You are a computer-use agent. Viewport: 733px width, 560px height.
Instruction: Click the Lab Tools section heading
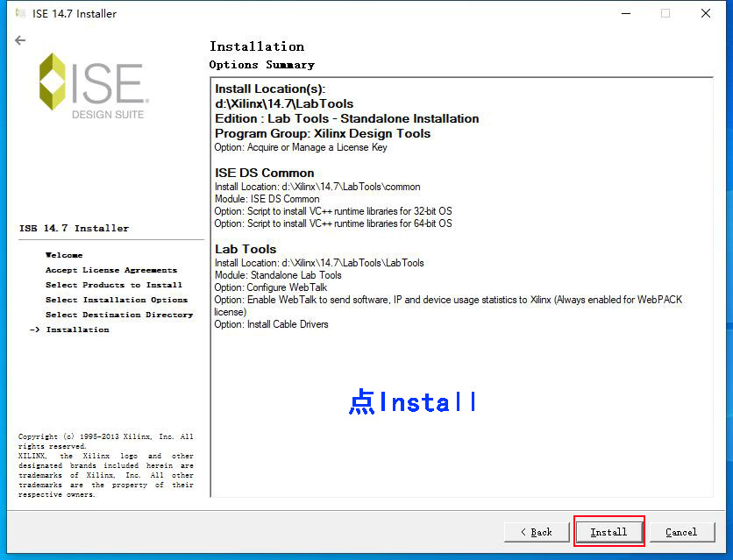(x=246, y=249)
